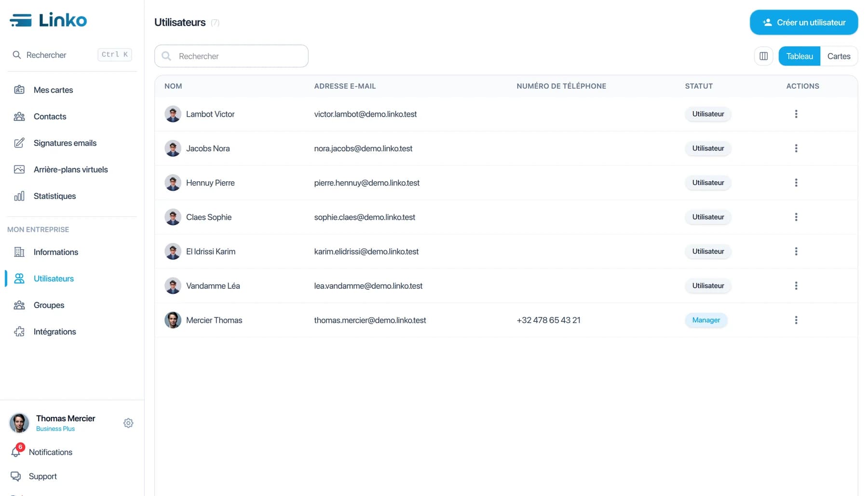Click Lambot Victor's Utilisateur status badge
This screenshot has height=496, width=868.
coord(708,114)
